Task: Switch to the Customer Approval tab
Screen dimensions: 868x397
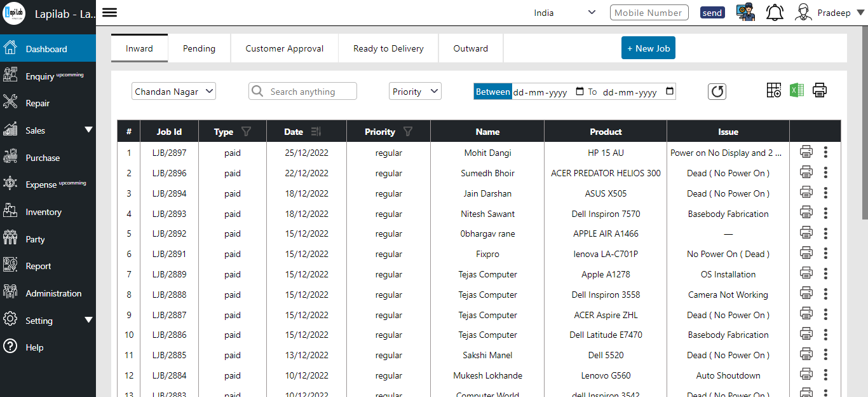Action: point(284,48)
